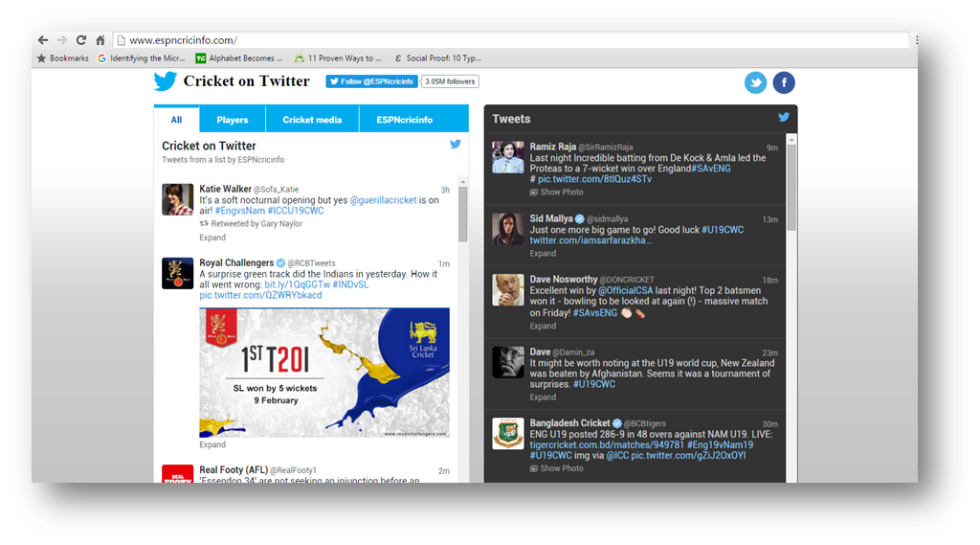
Task: Open Ramiz Raja's avatar
Action: coord(507,157)
